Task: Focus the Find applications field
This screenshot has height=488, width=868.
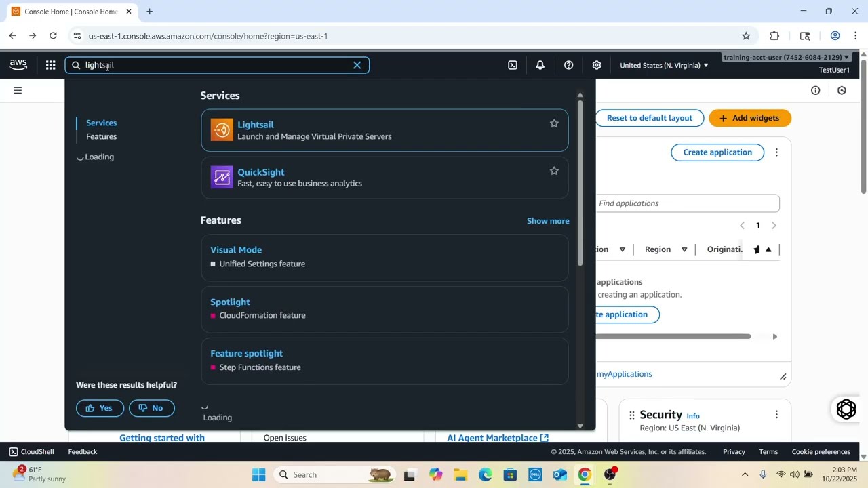Action: coord(688,203)
